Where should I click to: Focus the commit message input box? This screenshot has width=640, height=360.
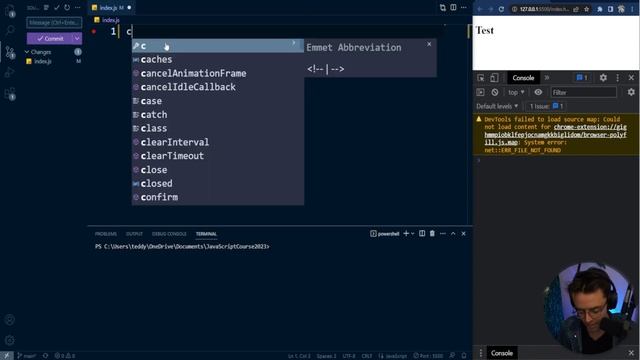tap(54, 22)
